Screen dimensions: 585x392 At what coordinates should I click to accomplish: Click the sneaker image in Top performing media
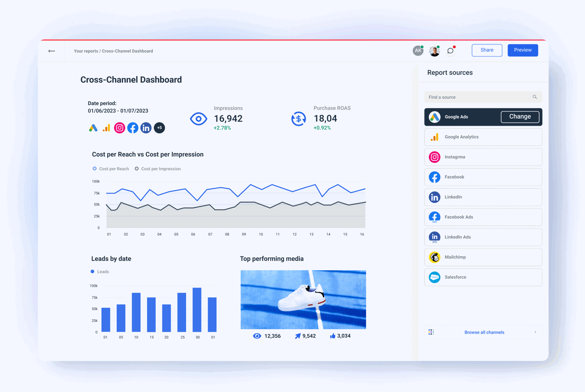[303, 299]
